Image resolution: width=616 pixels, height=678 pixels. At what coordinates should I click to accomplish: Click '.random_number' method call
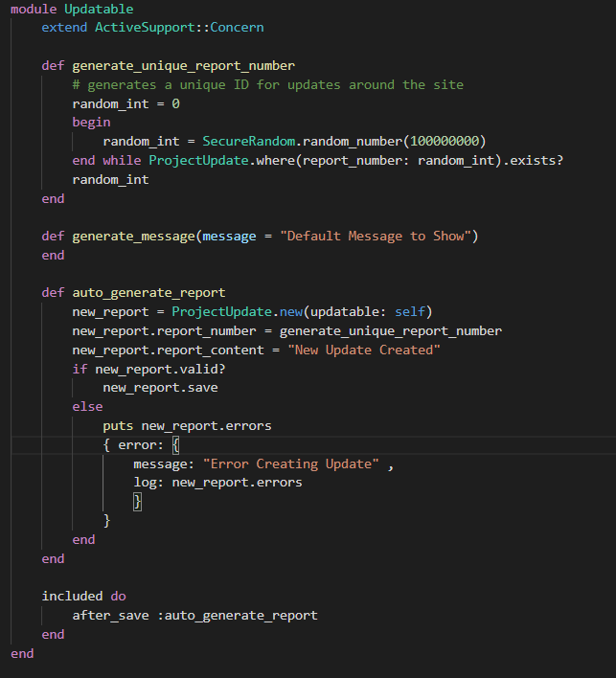(x=349, y=142)
